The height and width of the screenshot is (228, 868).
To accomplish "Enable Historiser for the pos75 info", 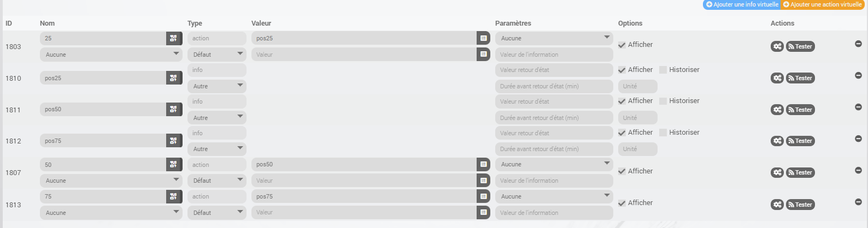I will tap(663, 133).
